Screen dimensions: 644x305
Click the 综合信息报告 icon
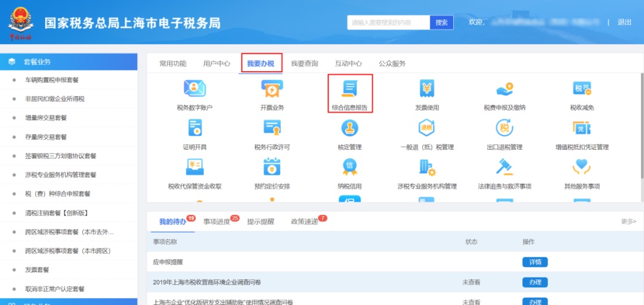(349, 88)
